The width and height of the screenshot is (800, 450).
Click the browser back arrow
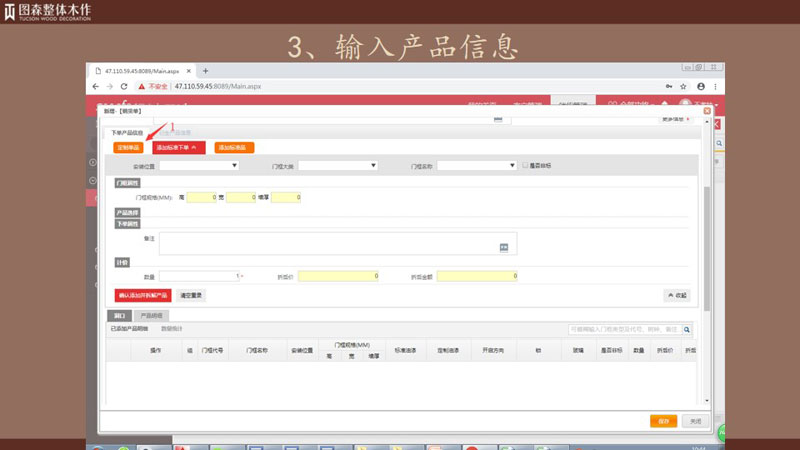(96, 87)
